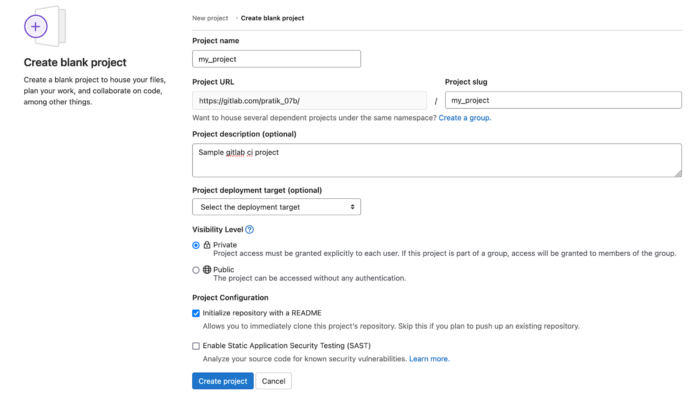Open the Create a group link
The image size is (700, 405).
click(465, 118)
